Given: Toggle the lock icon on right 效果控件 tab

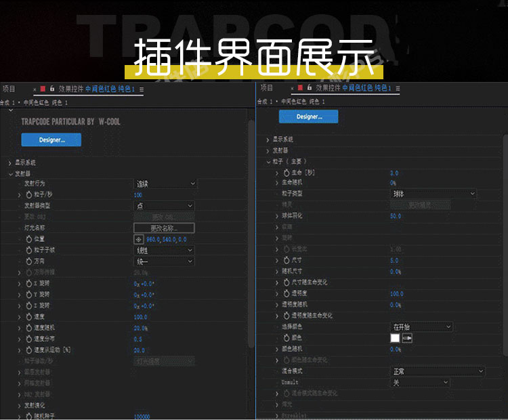Looking at the screenshot, I should coord(310,87).
